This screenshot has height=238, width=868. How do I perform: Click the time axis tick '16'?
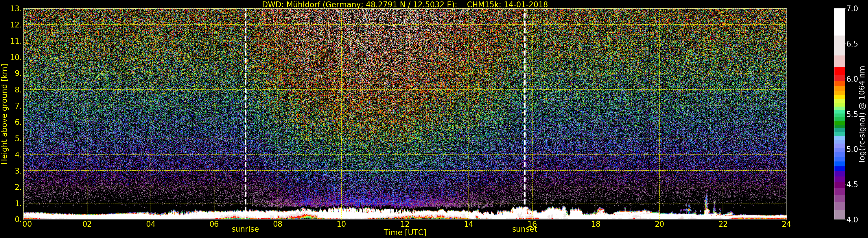pyautogui.click(x=532, y=224)
